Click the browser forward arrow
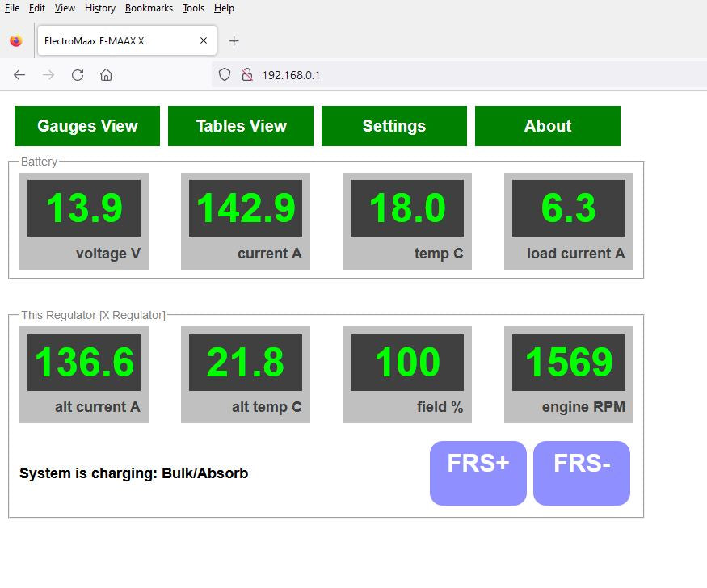707x588 pixels. [x=48, y=75]
